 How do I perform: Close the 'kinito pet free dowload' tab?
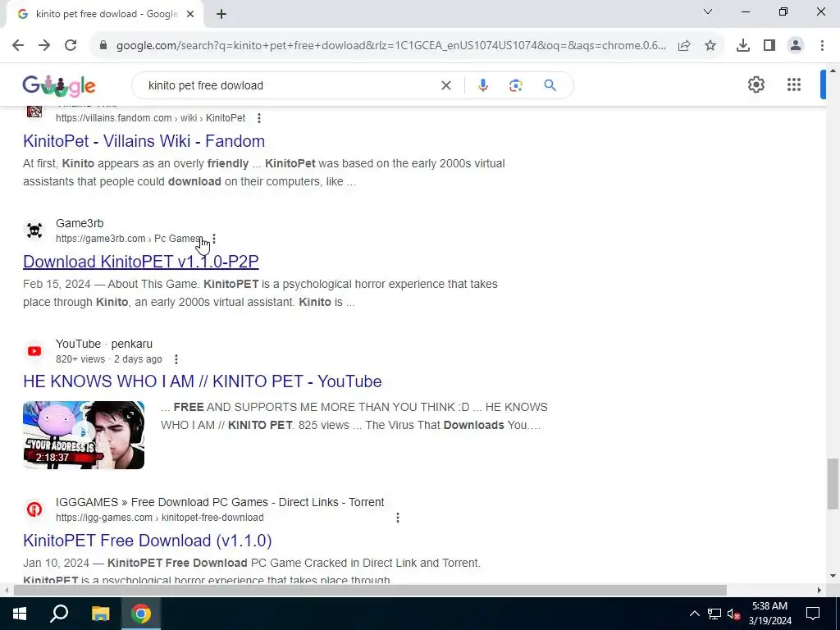pos(190,15)
